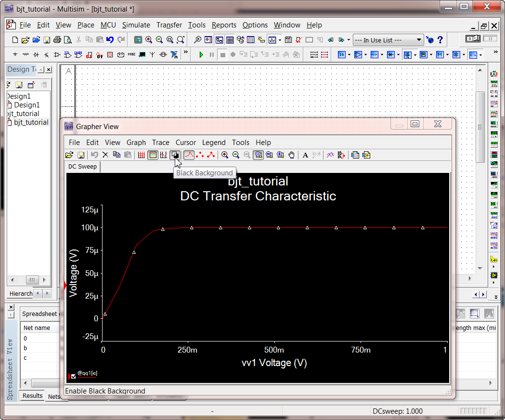This screenshot has width=505, height=420.
Task: Toggle the Grapher icon in main toolbar
Action: tap(272, 40)
